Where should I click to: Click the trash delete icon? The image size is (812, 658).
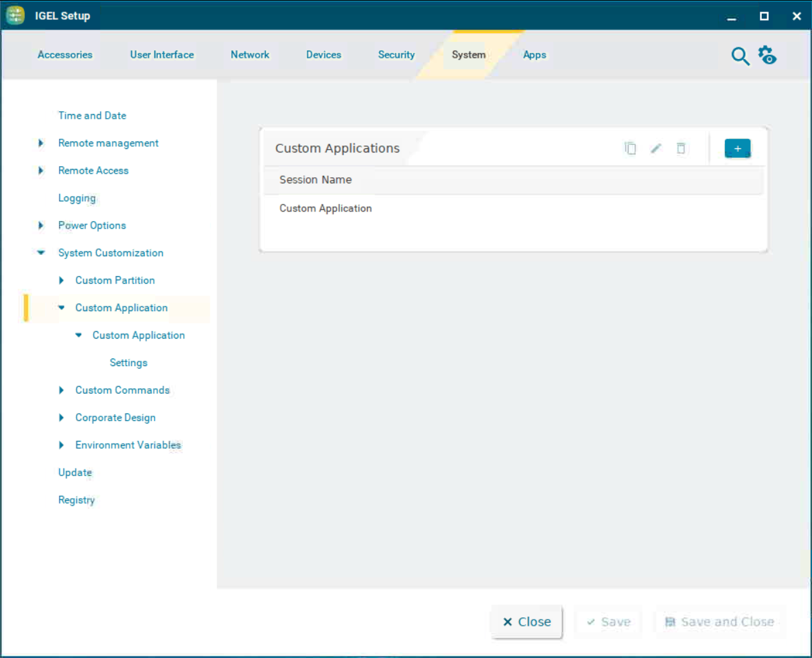click(x=681, y=148)
